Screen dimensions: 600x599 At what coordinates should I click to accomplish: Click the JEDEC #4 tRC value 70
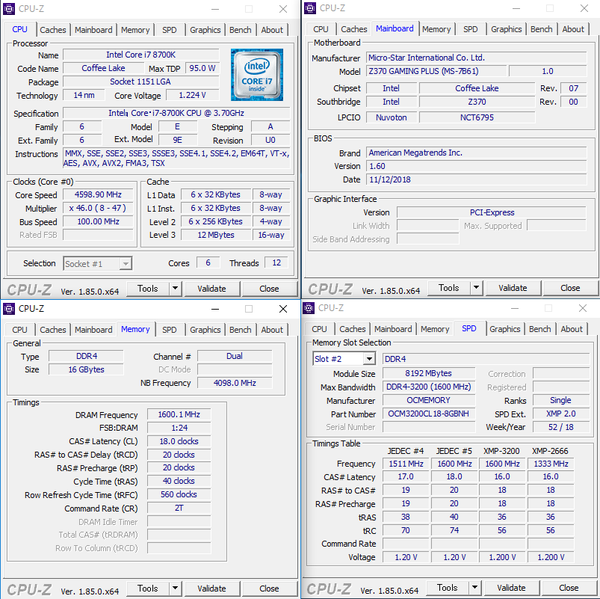click(x=406, y=530)
